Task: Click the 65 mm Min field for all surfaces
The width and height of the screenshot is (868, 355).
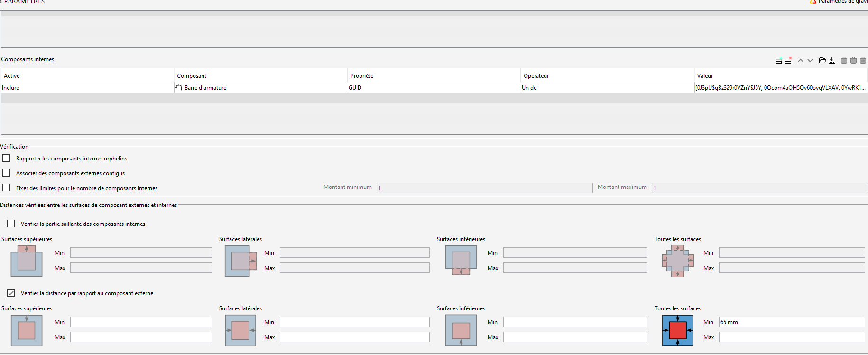Action: click(x=792, y=322)
